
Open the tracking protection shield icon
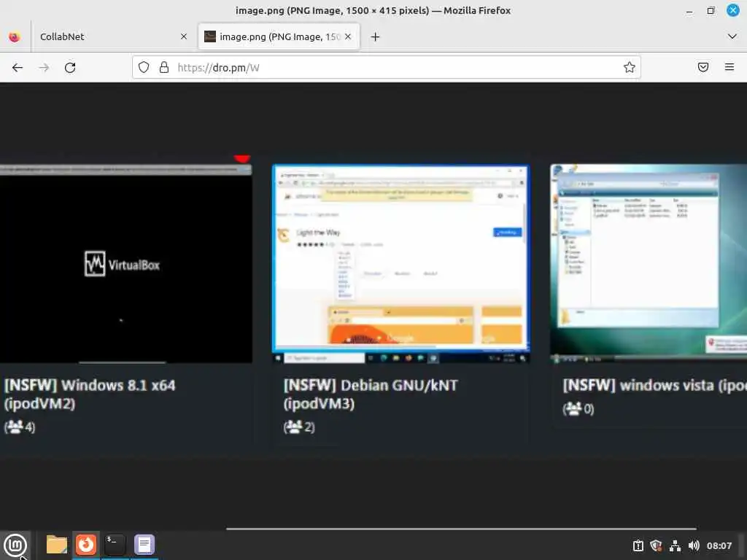click(x=144, y=67)
